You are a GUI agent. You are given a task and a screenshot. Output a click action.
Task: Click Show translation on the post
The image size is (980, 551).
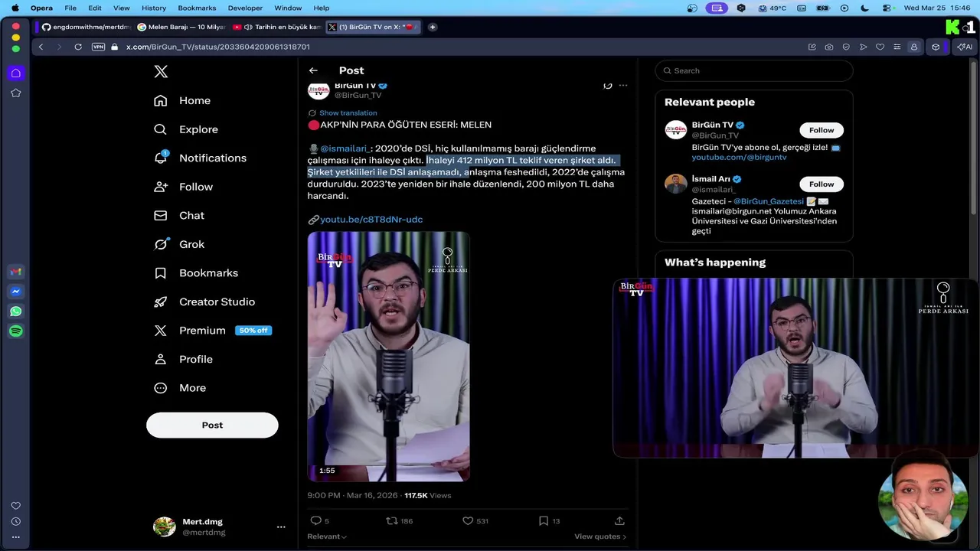tap(348, 112)
